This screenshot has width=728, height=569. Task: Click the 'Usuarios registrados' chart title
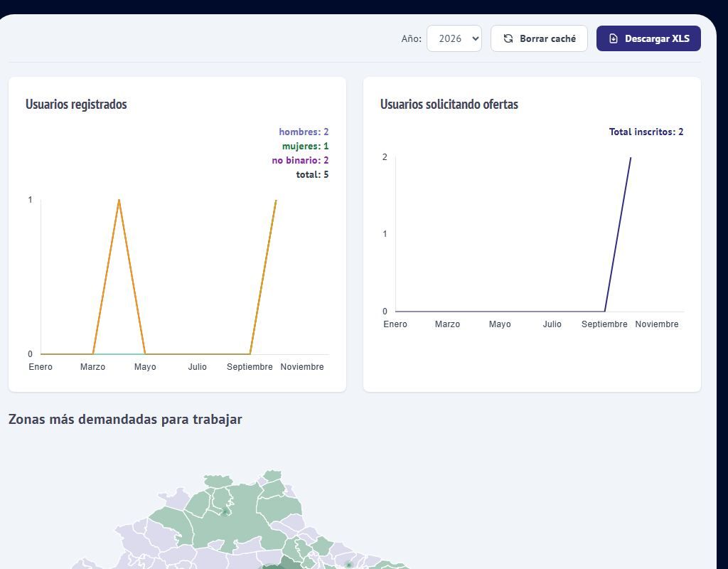pos(76,104)
